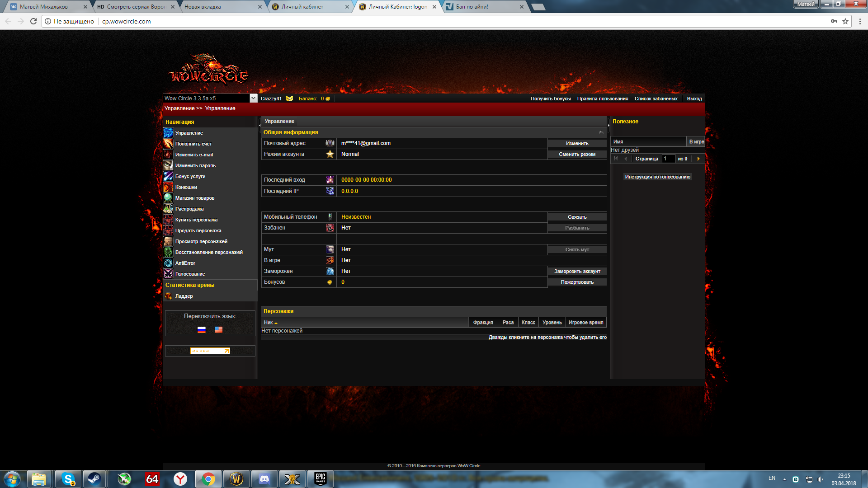Click the Инструкция по голосованию link
Image resolution: width=868 pixels, height=488 pixels.
coord(657,177)
